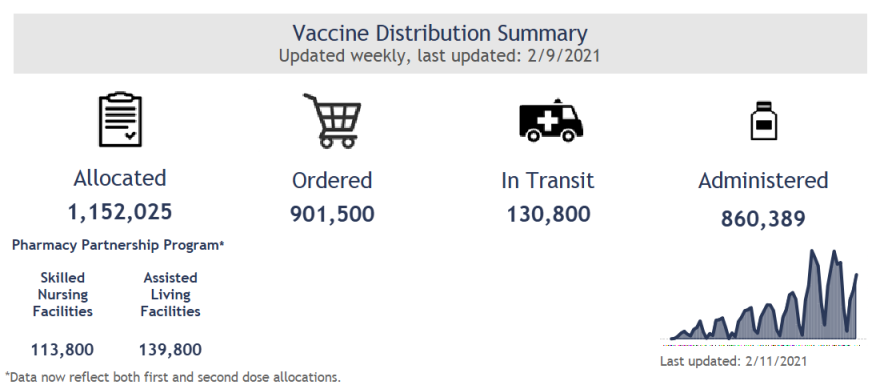
Task: Click the 130,800 in transit figure
Action: 549,214
